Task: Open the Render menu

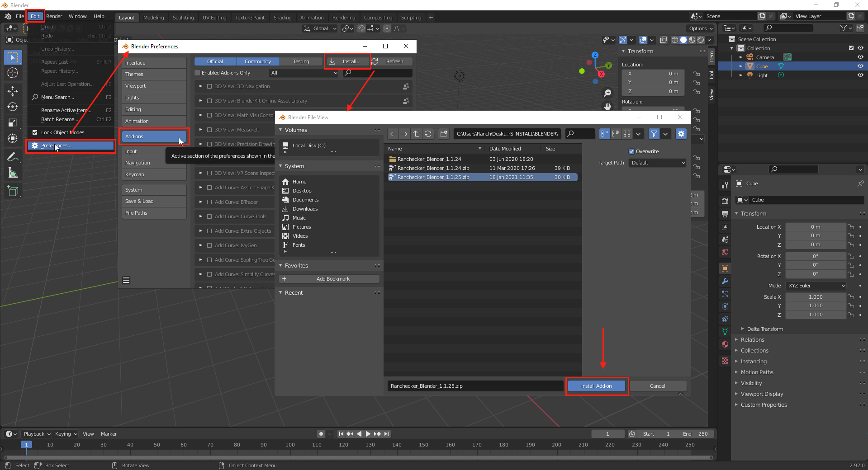Action: tap(54, 16)
